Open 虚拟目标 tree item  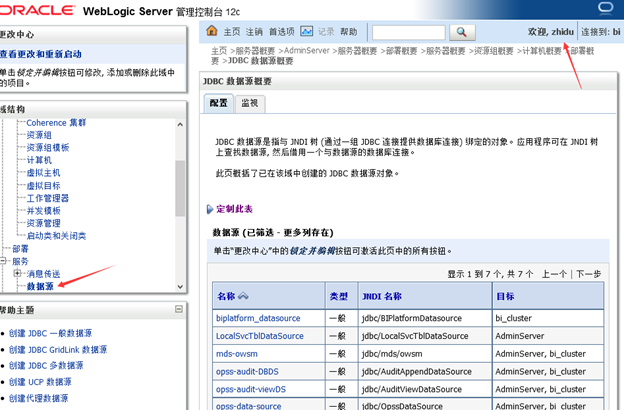(x=43, y=185)
